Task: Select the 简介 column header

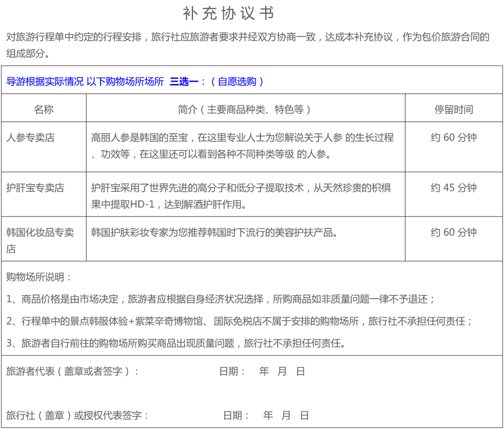Action: (245, 109)
